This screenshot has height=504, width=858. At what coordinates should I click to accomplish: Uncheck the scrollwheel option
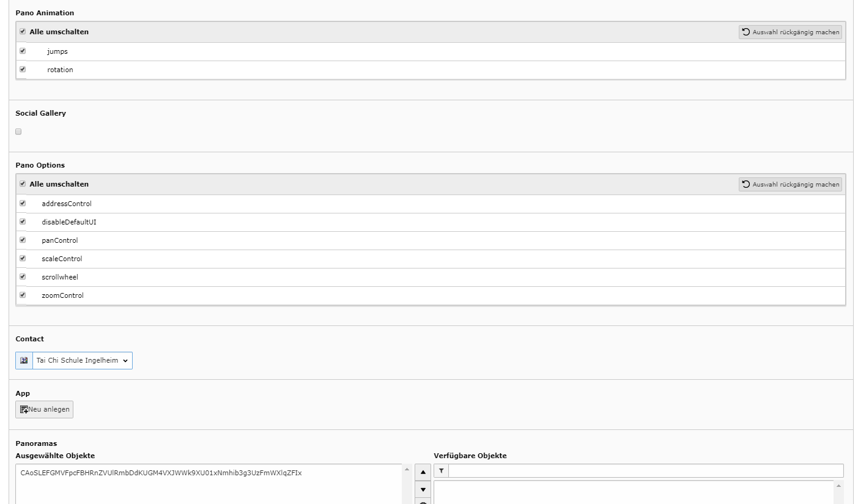point(23,276)
